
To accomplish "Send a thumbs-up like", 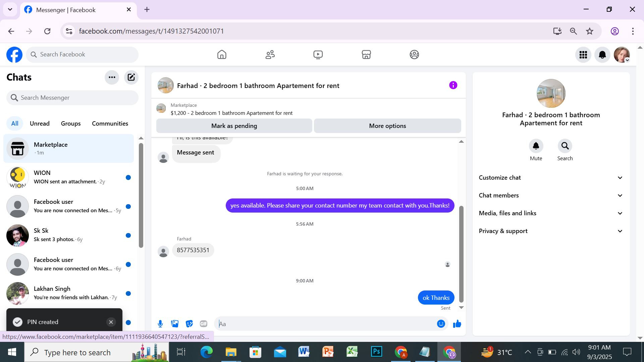I will click(457, 324).
